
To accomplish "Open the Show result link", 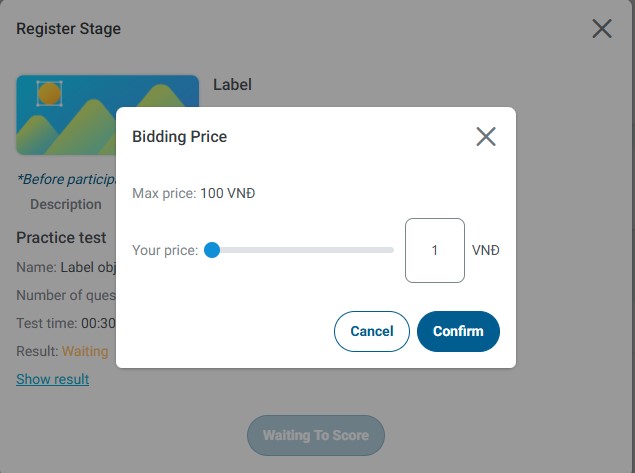I will point(52,379).
